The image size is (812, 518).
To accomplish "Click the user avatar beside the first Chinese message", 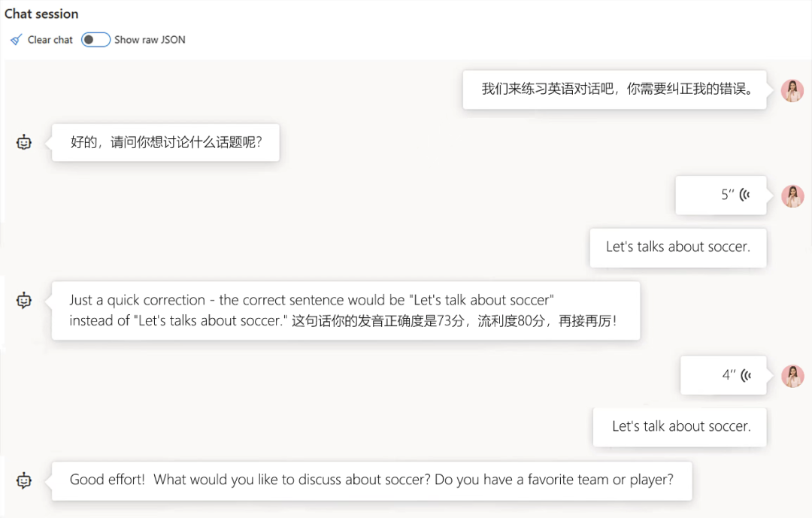I will 792,90.
